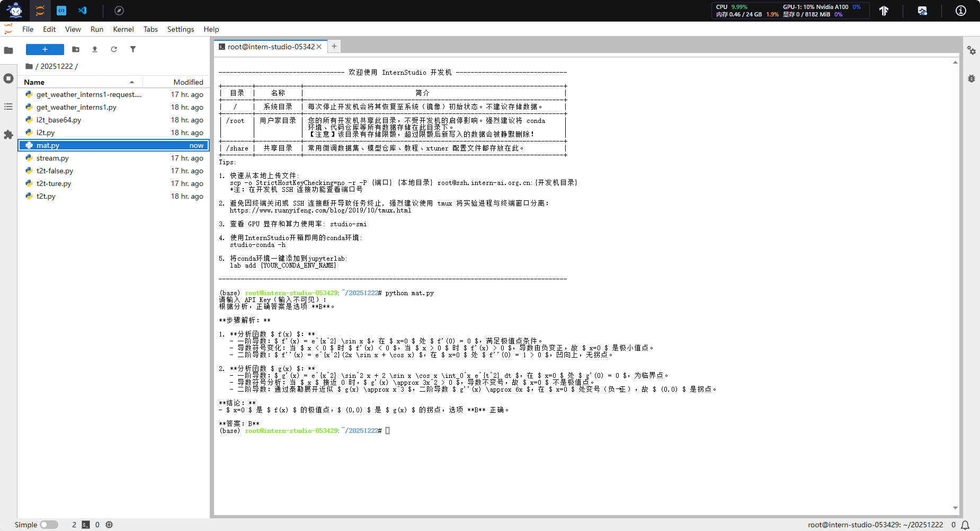This screenshot has width=980, height=531.
Task: Open the Property Inspector gears icon
Action: tap(971, 50)
